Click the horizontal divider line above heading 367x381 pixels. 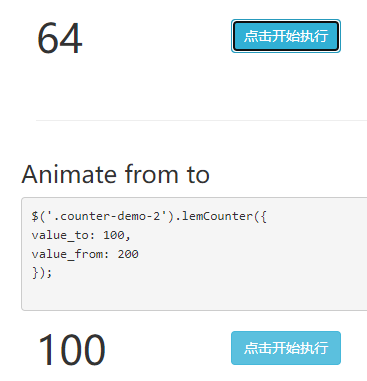(x=201, y=120)
